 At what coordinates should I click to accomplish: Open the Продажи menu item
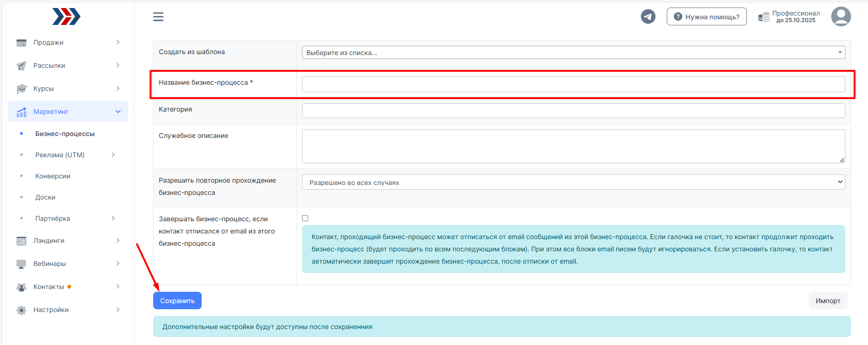[x=68, y=42]
